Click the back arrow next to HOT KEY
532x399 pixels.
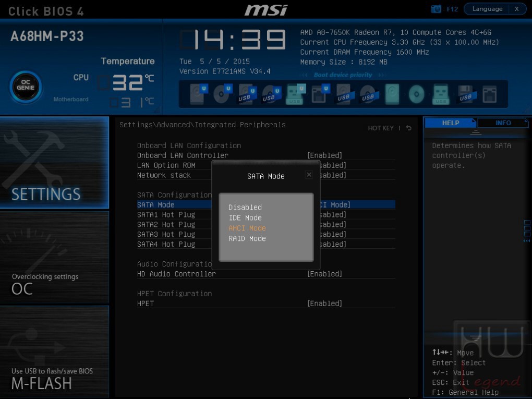(409, 128)
